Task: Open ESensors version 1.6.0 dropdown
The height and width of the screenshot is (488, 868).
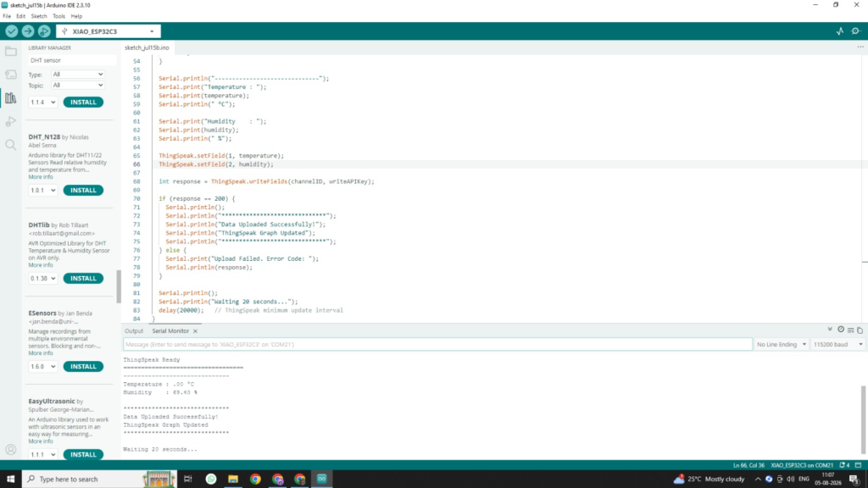Action: 42,366
